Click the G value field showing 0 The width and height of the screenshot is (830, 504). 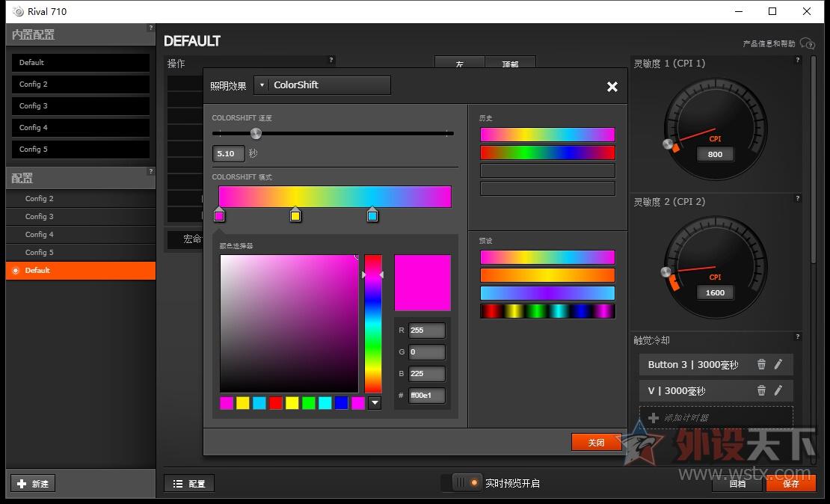(427, 352)
